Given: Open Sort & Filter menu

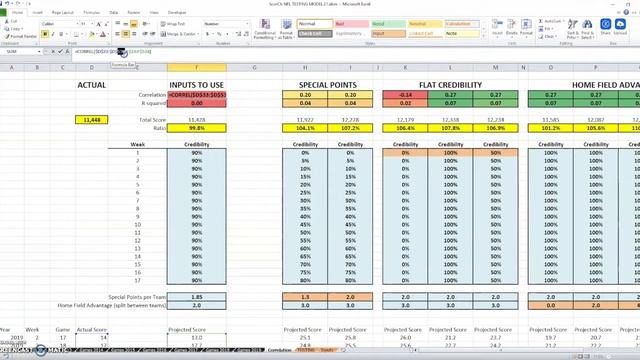Looking at the screenshot, I should tap(573, 29).
